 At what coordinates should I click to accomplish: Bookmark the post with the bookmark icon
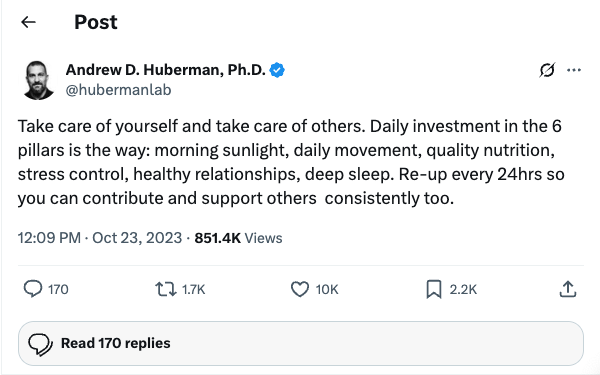pyautogui.click(x=434, y=289)
